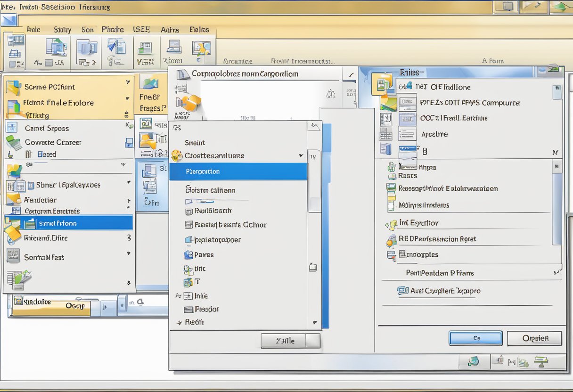Click the Avet Csyophere Xyzapro icon
This screenshot has height=392, width=573.
click(403, 291)
